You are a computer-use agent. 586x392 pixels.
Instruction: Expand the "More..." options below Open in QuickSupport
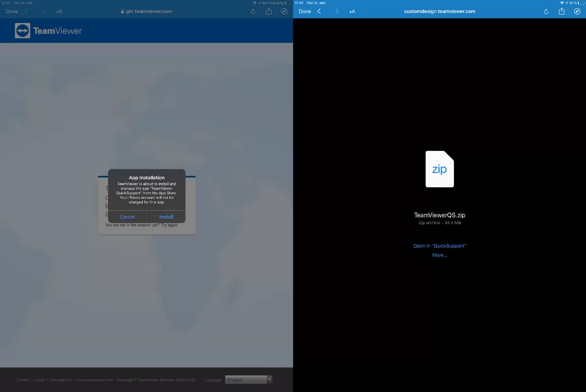[x=439, y=255]
